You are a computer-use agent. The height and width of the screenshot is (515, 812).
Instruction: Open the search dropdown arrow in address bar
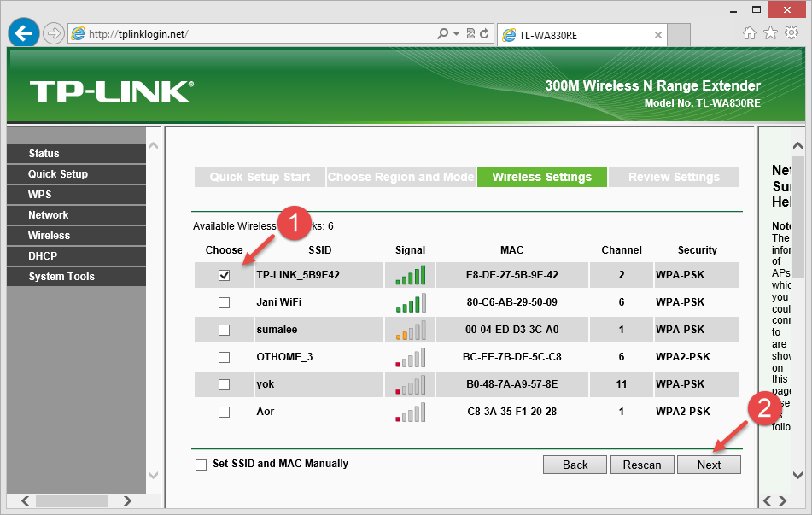[456, 33]
